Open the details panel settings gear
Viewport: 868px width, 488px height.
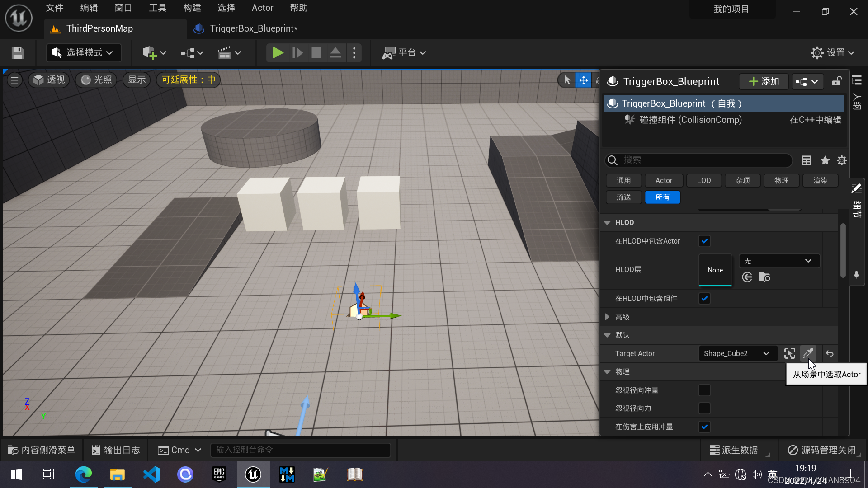[x=842, y=160]
